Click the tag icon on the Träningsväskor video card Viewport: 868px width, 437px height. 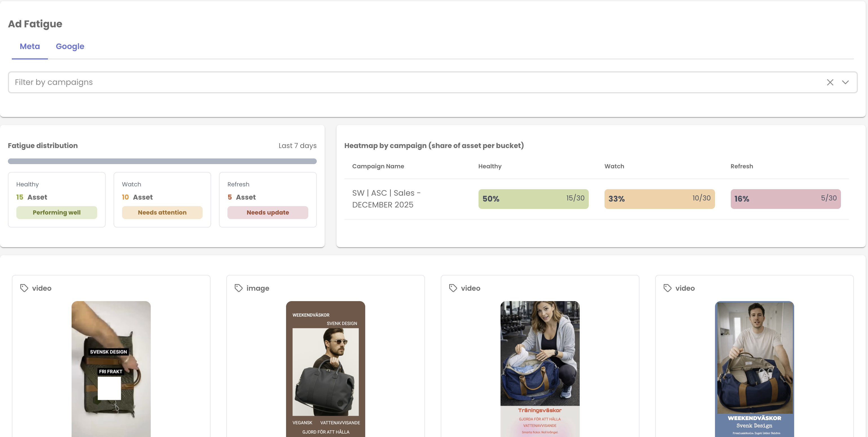pos(453,288)
